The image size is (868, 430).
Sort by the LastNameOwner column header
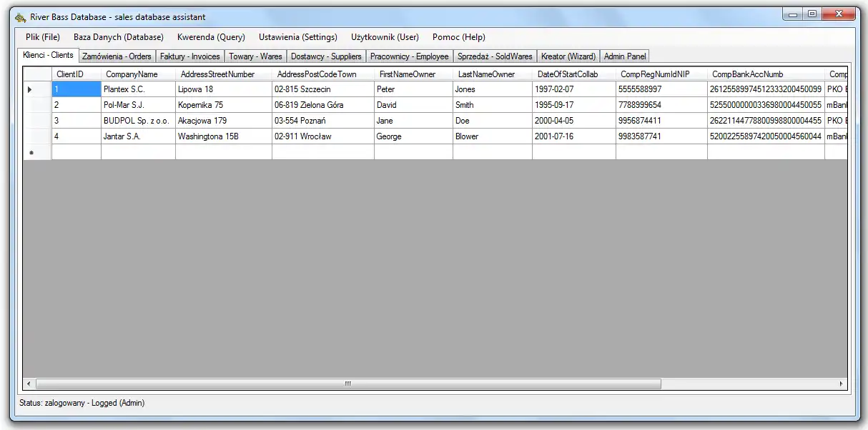pos(493,74)
